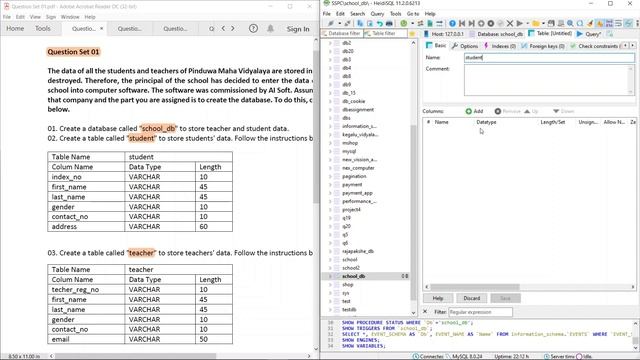
Task: Open the File menu in HeidiSQL
Action: 327,13
